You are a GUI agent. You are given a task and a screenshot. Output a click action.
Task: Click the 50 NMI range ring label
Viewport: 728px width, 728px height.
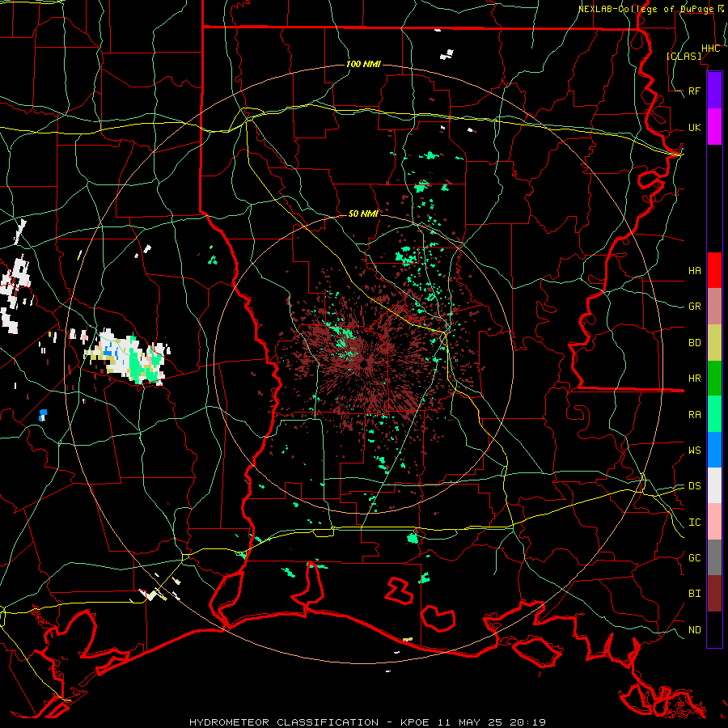[363, 214]
